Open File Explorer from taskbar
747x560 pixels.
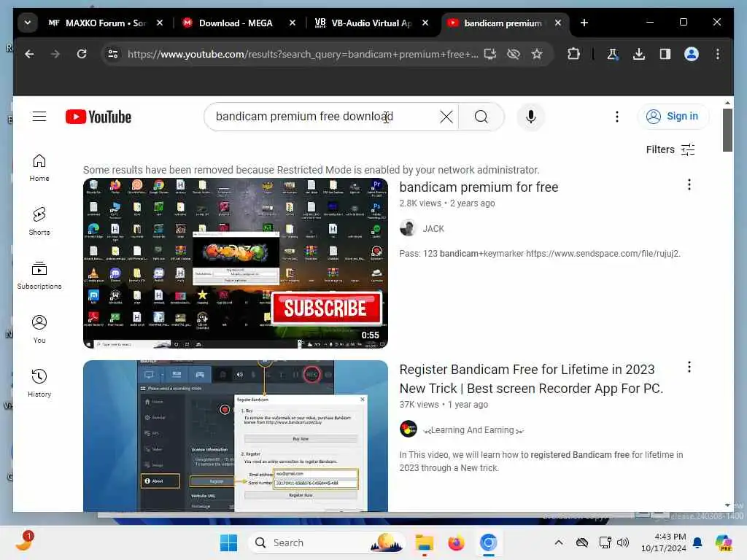424,542
